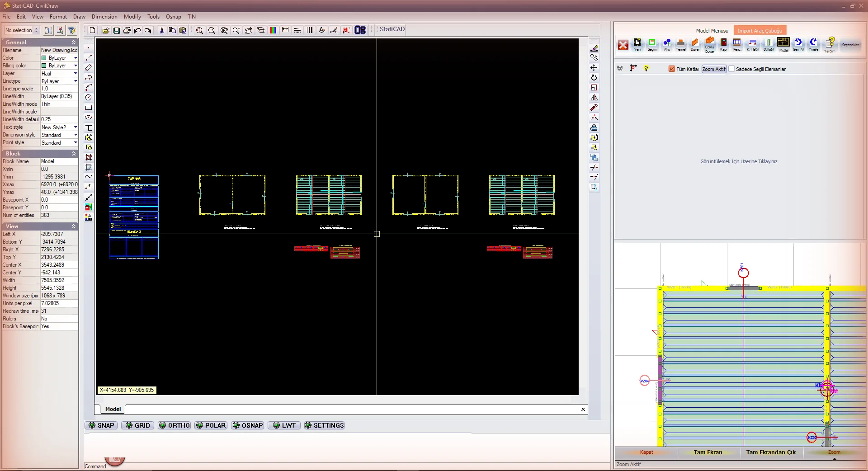Toggle SNAP mode in the status bar
The width and height of the screenshot is (868, 471).
pyautogui.click(x=101, y=425)
